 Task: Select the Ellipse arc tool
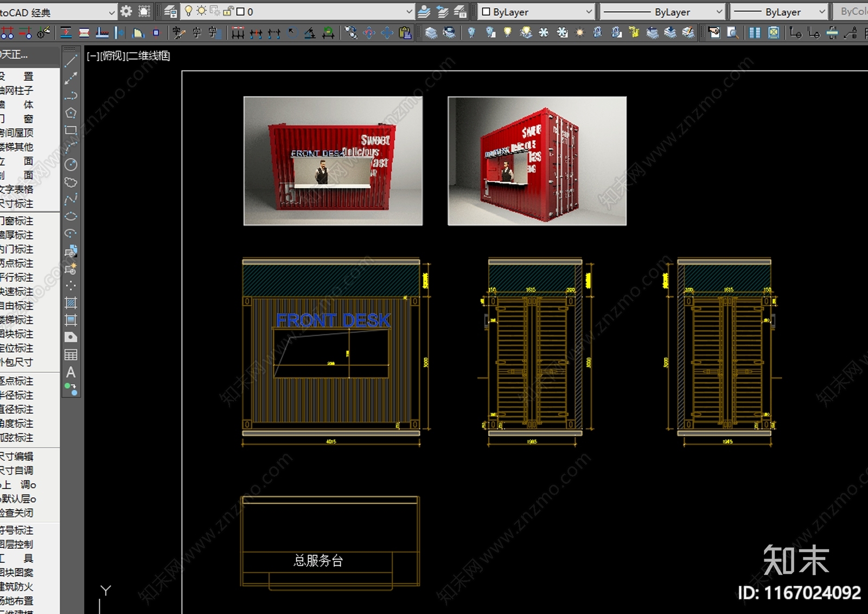(x=71, y=233)
